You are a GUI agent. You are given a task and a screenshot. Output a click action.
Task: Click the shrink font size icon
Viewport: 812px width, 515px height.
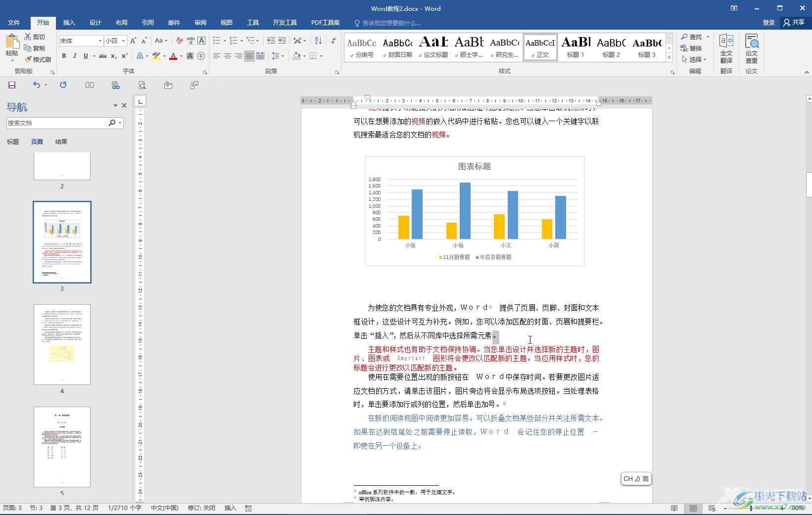pyautogui.click(x=144, y=41)
